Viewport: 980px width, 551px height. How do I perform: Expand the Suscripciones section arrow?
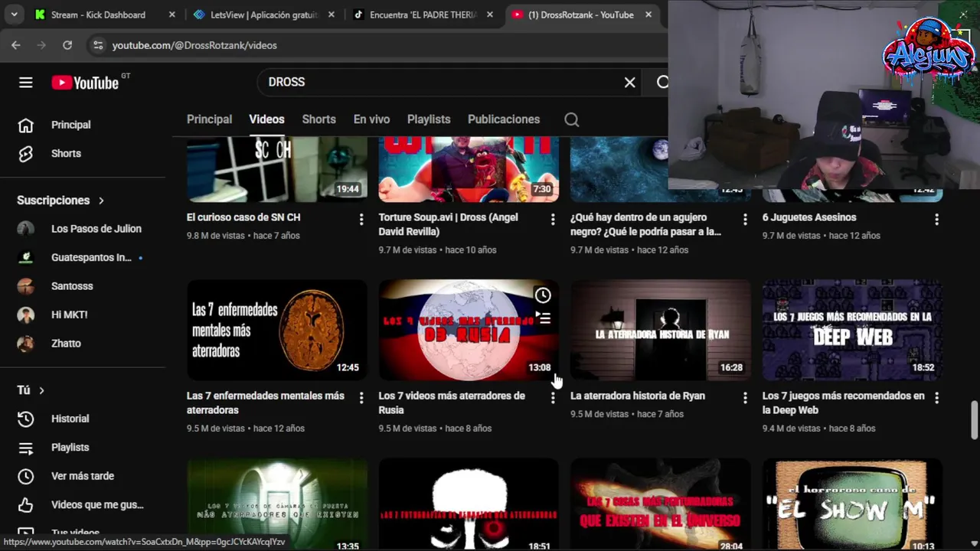101,201
